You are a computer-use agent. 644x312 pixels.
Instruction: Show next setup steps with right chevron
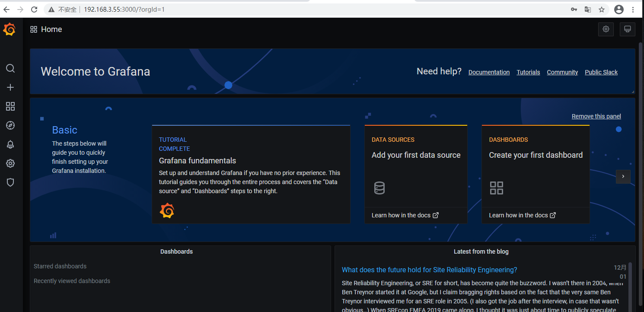623,176
